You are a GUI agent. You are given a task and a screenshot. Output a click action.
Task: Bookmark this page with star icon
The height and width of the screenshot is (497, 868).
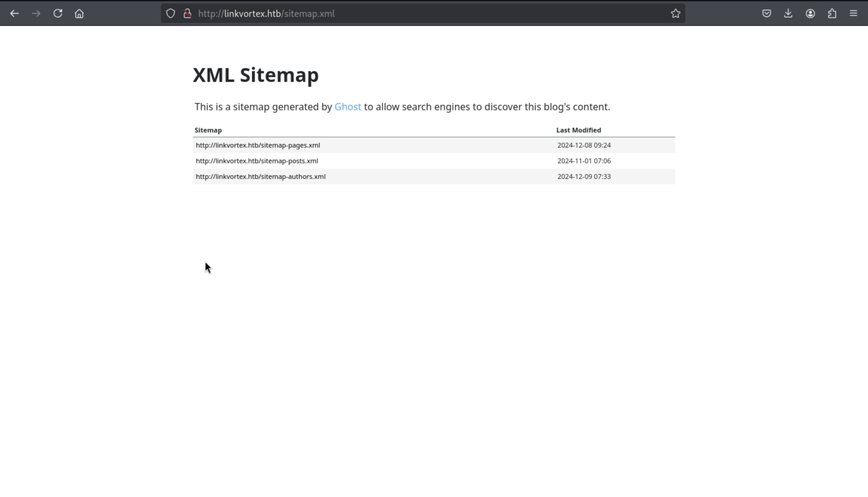coord(675,14)
